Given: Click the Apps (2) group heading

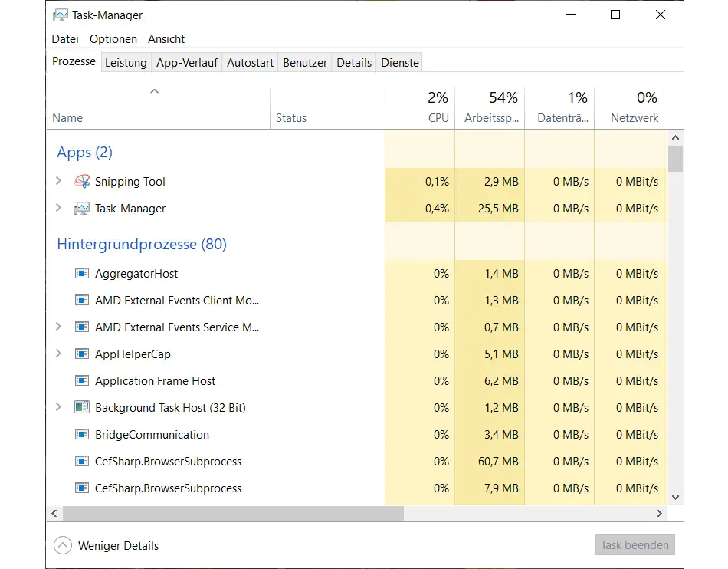Looking at the screenshot, I should pos(84,153).
